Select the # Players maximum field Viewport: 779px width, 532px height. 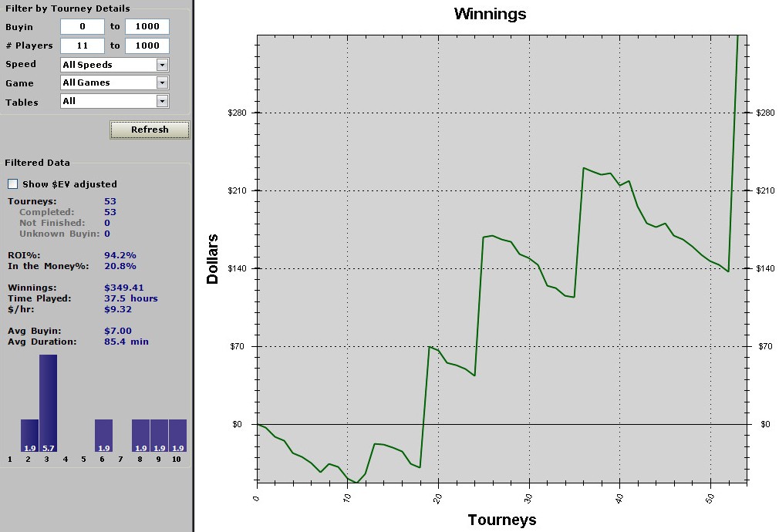[x=147, y=45]
